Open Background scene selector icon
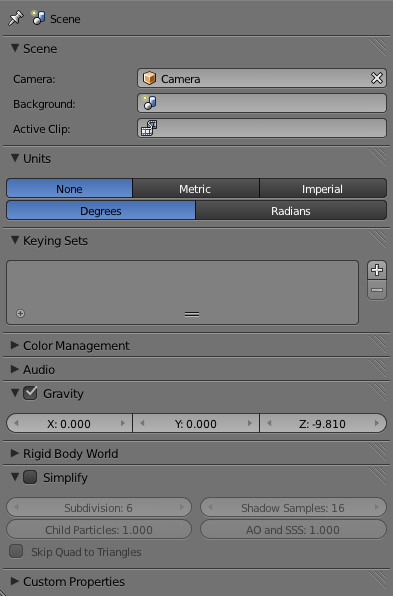 coord(149,103)
